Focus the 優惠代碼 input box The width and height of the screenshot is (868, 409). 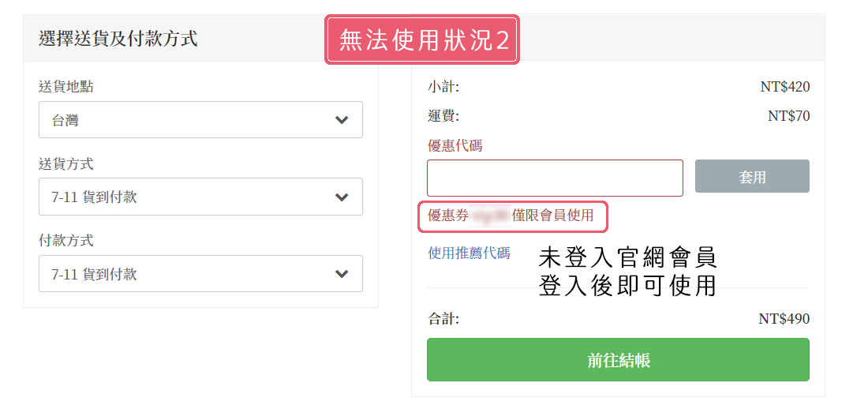(555, 178)
